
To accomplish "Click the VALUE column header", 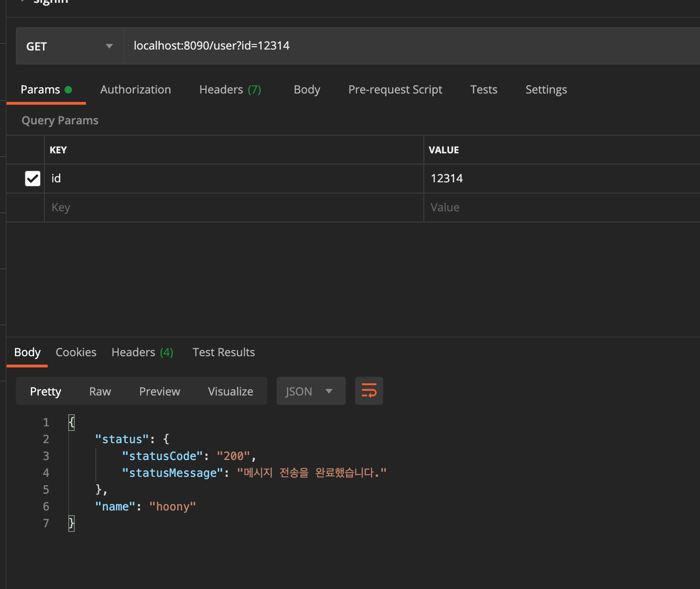I will coord(444,150).
